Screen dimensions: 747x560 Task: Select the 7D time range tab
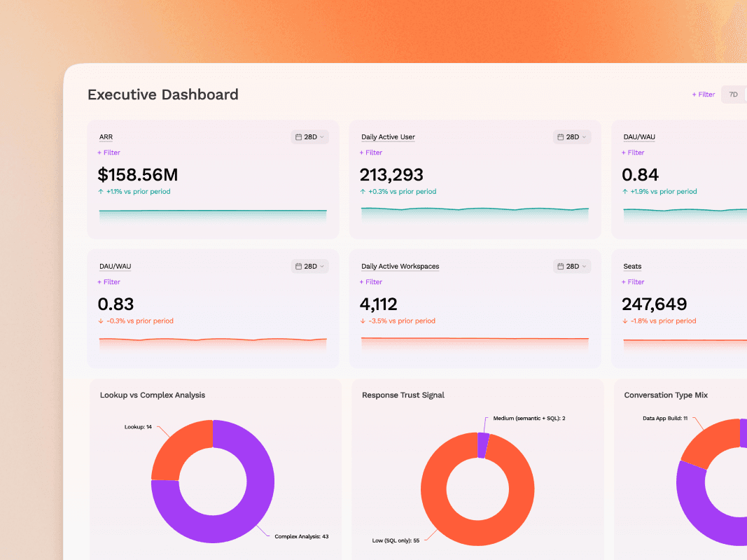coord(733,94)
